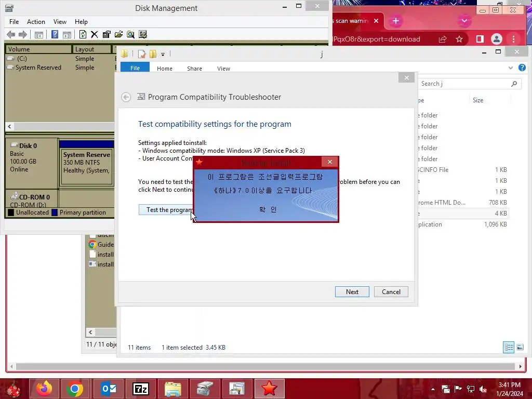
Task: Show hidden tray icons arrow
Action: tap(433, 389)
